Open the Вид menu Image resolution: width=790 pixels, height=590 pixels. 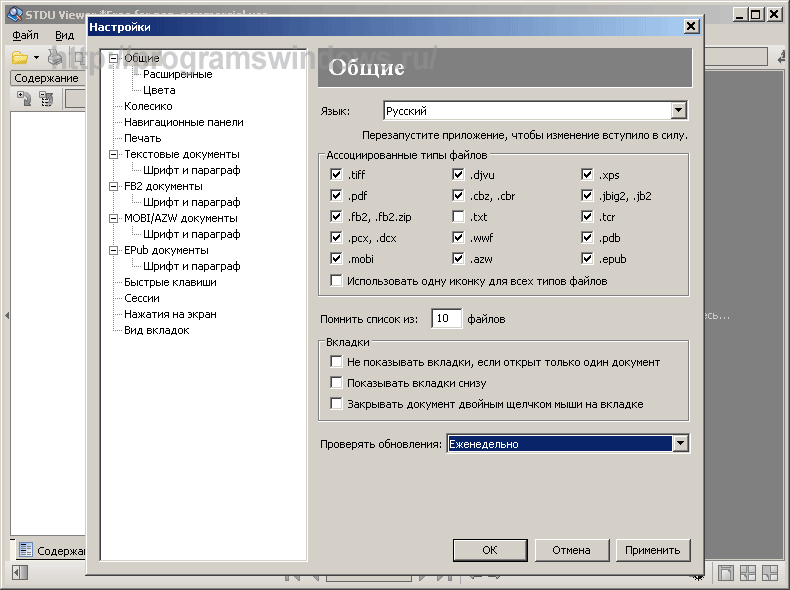pos(64,35)
